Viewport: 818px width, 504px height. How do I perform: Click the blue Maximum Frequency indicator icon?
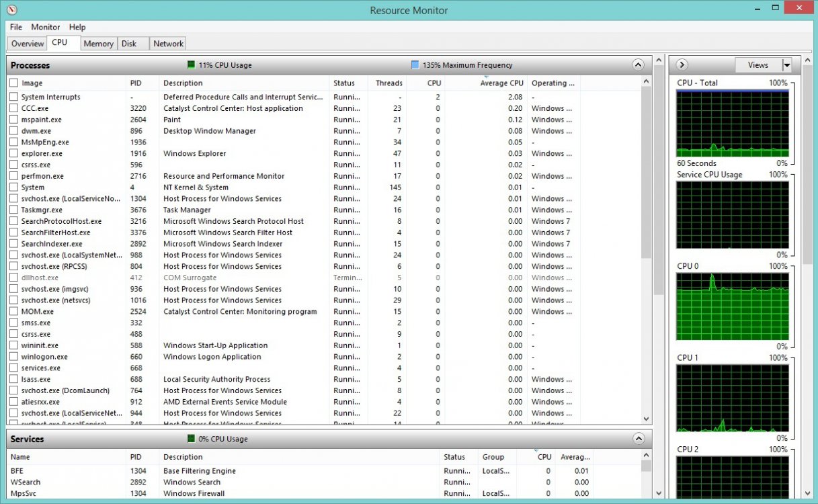tap(415, 65)
